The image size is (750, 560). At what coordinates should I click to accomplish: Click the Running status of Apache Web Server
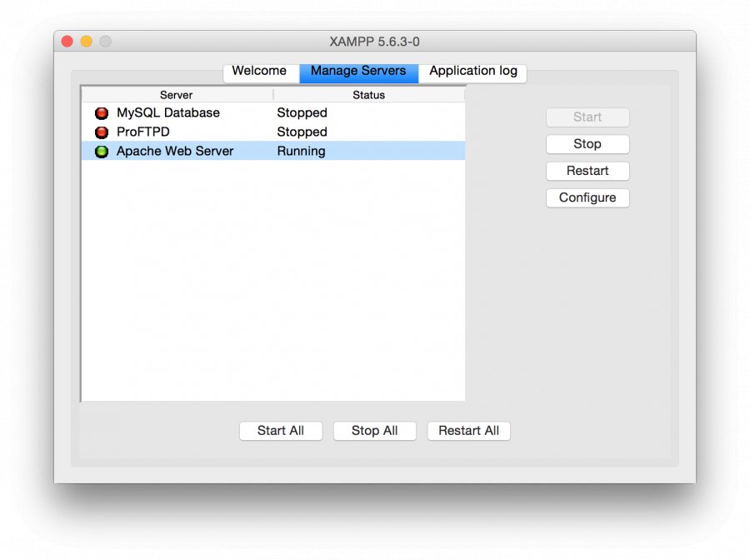301,151
